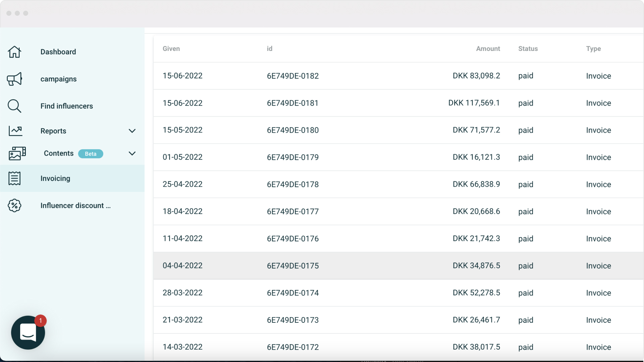Open invoice 6E749DE-0182 row
This screenshot has width=644, height=362.
click(x=292, y=76)
